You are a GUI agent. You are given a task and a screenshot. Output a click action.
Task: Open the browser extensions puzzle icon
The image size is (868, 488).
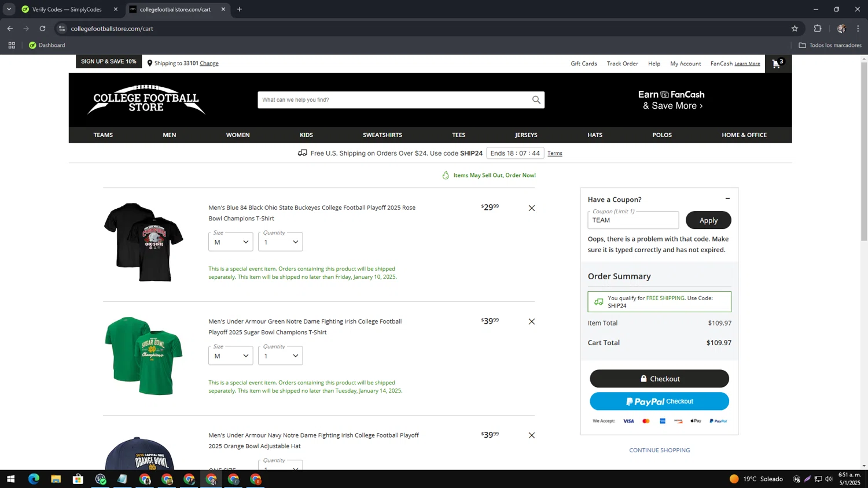[x=818, y=28]
